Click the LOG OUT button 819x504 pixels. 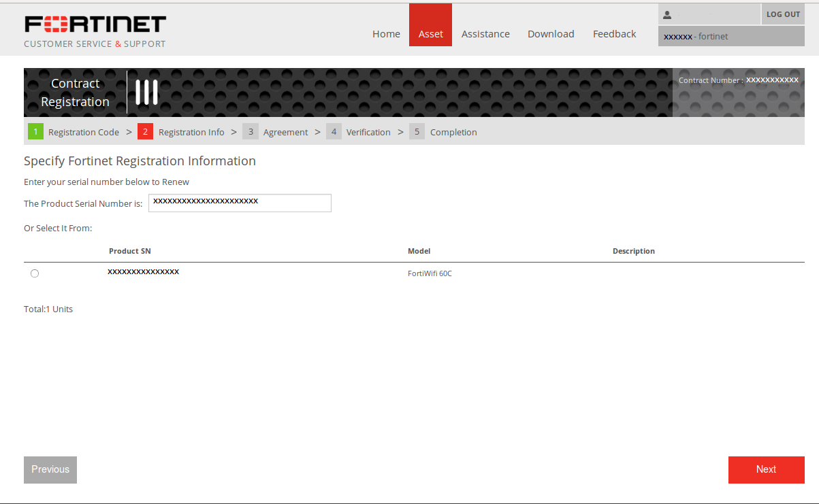(x=783, y=14)
